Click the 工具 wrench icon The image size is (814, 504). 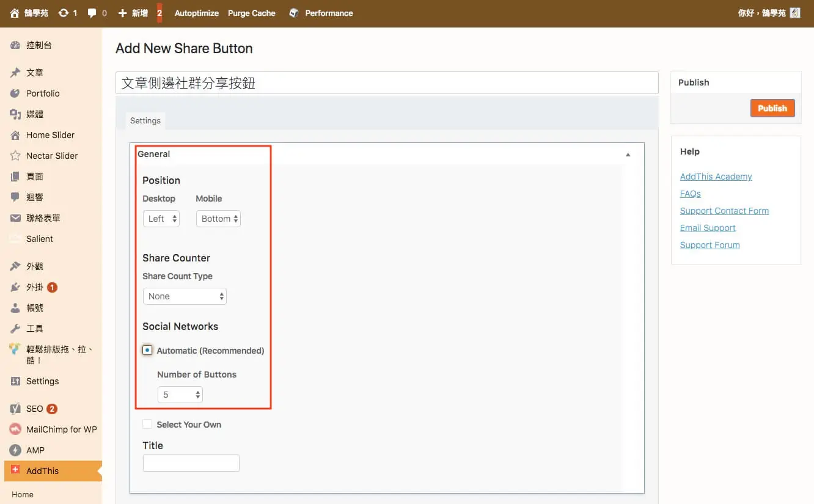(15, 329)
